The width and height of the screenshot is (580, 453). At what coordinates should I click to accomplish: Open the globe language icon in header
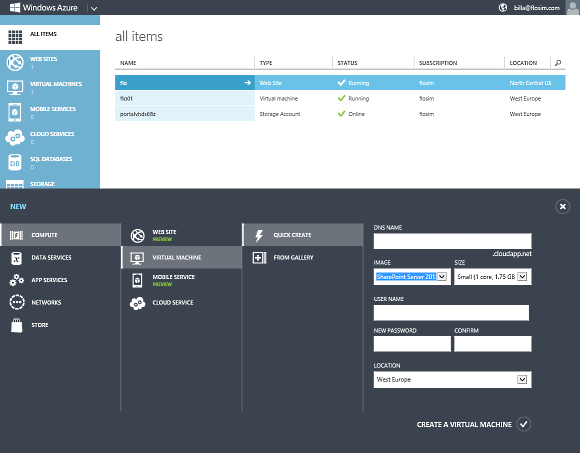pyautogui.click(x=503, y=7)
